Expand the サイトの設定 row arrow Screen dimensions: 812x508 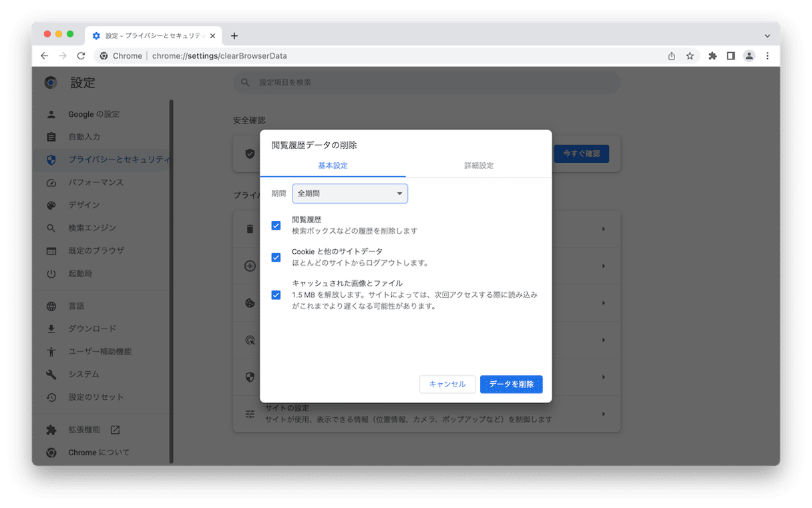pos(604,414)
